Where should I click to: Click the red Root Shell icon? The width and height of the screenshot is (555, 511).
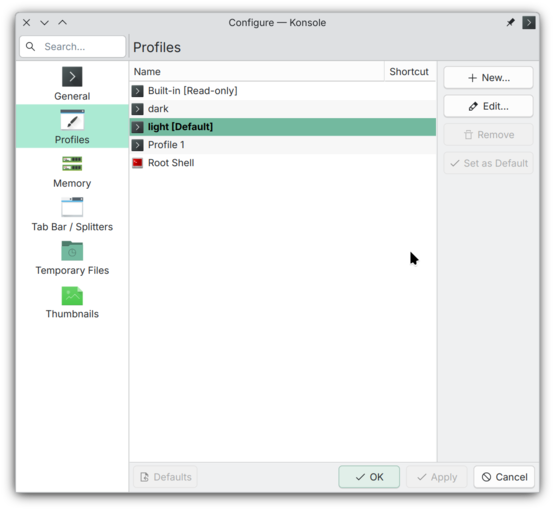pyautogui.click(x=137, y=163)
